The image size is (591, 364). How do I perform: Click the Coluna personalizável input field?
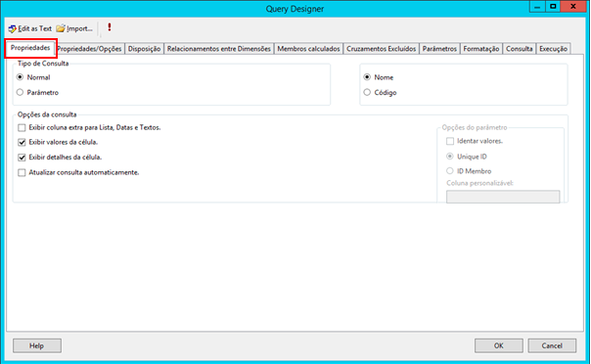pyautogui.click(x=503, y=197)
